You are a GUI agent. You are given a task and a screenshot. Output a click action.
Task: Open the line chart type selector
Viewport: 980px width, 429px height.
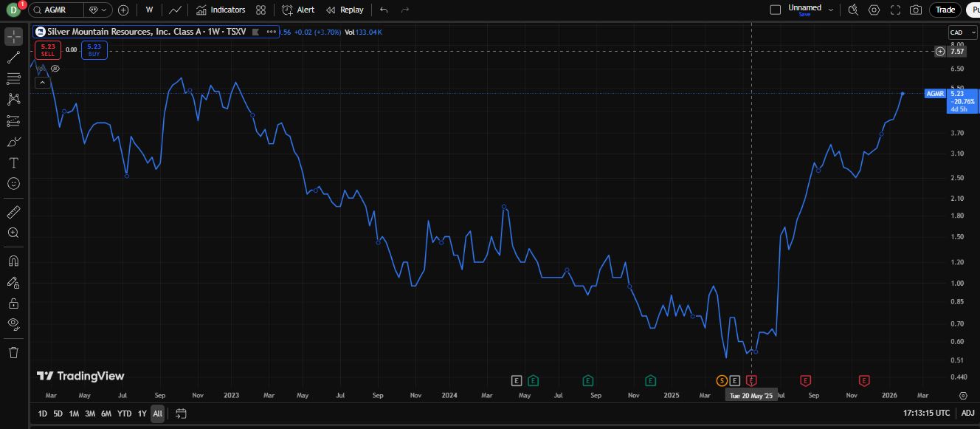[x=175, y=10]
